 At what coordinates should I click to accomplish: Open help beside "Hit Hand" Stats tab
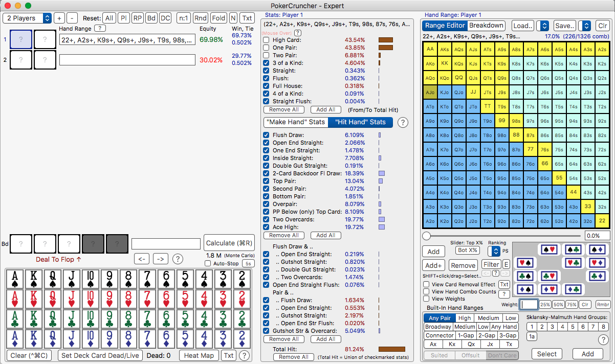click(403, 122)
